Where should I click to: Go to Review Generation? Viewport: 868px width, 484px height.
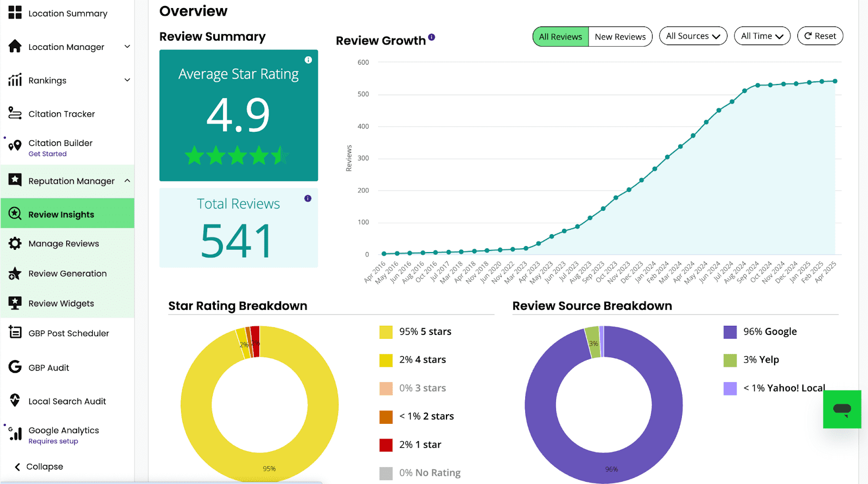[x=67, y=274]
